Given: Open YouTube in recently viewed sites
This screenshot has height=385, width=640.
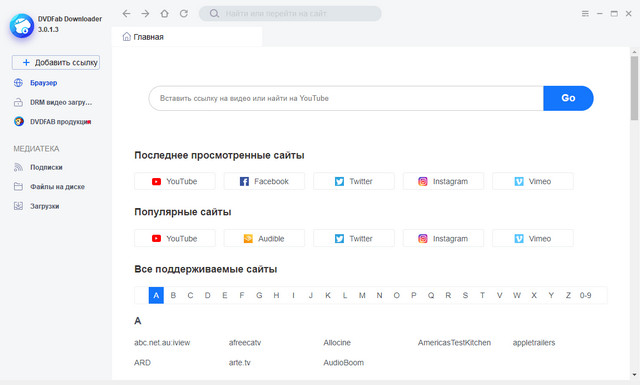Looking at the screenshot, I should tap(175, 181).
